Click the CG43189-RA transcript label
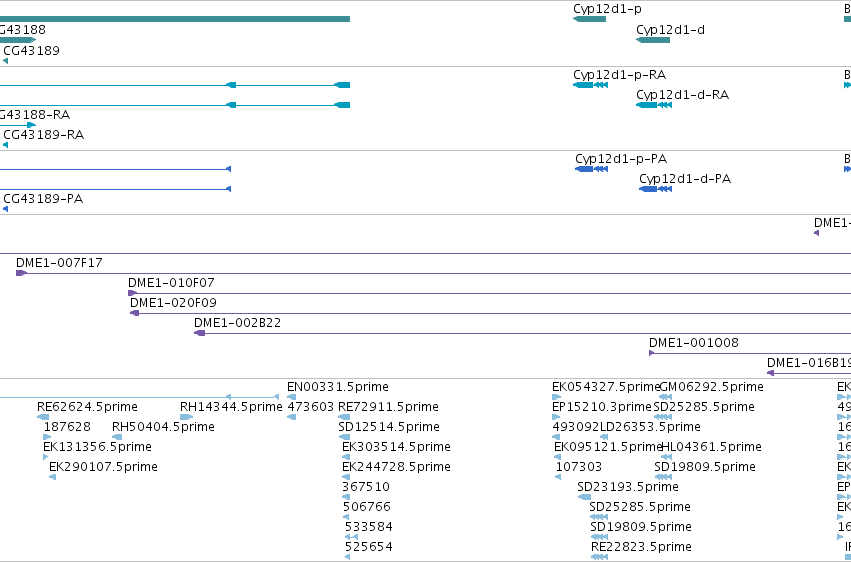Screen dimensions: 851x562 (x=43, y=135)
